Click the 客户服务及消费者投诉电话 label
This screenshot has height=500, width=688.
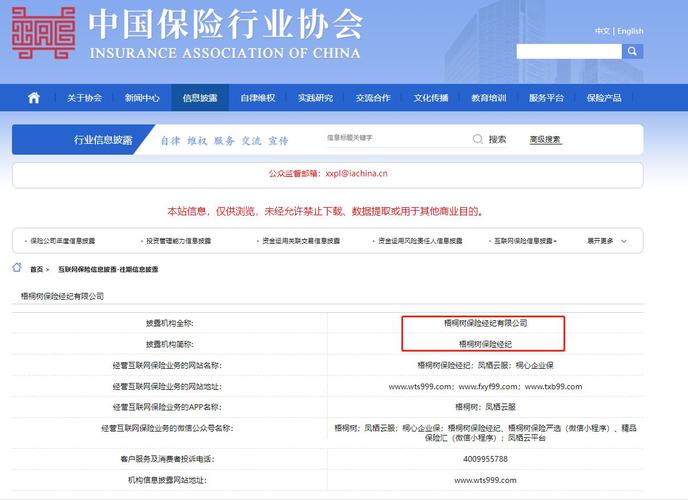click(167, 459)
